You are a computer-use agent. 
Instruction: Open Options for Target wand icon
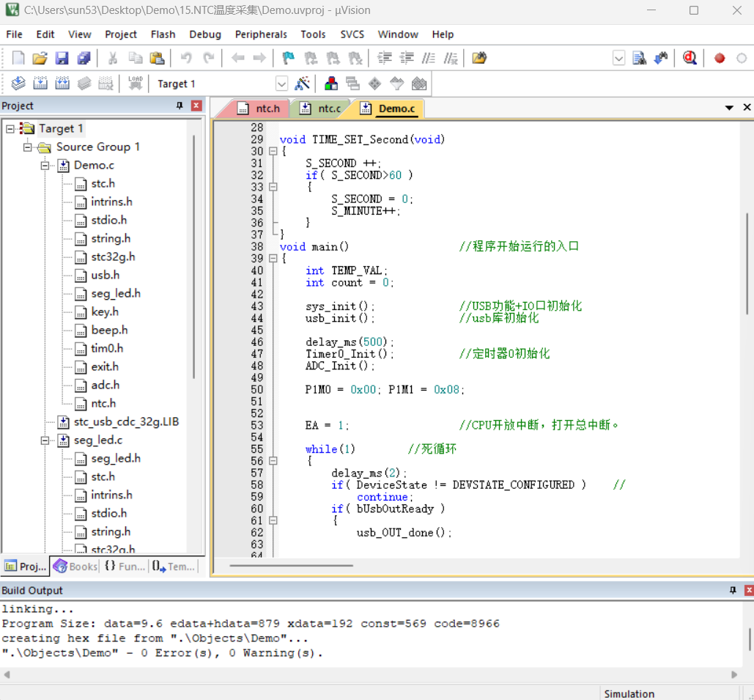[x=302, y=84]
